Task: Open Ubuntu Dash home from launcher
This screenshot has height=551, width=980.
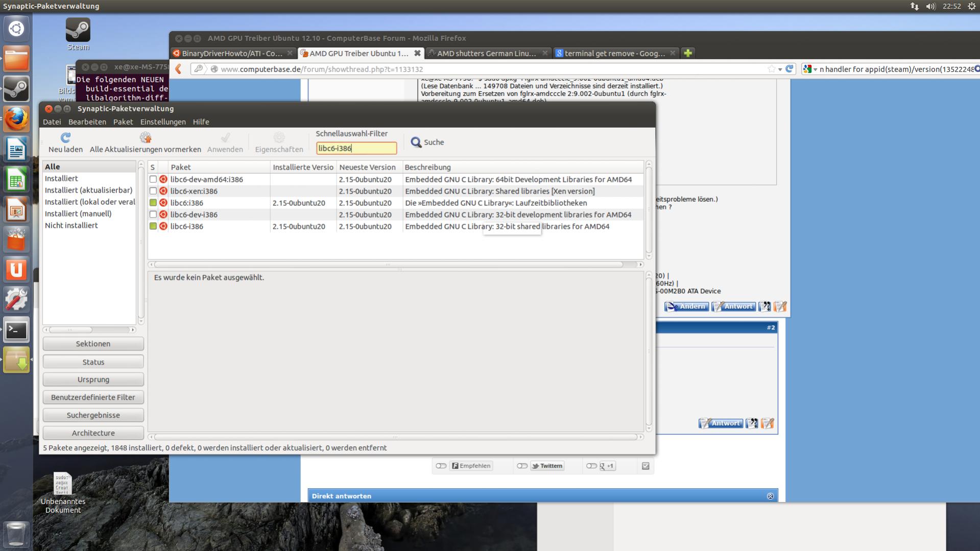Action: (16, 29)
